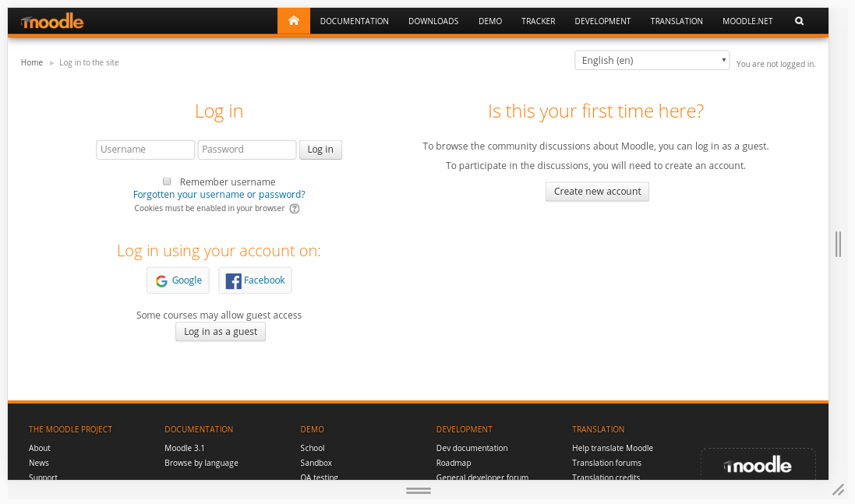Open the Demo menu item
Screen dimensions: 855x504
490,21
